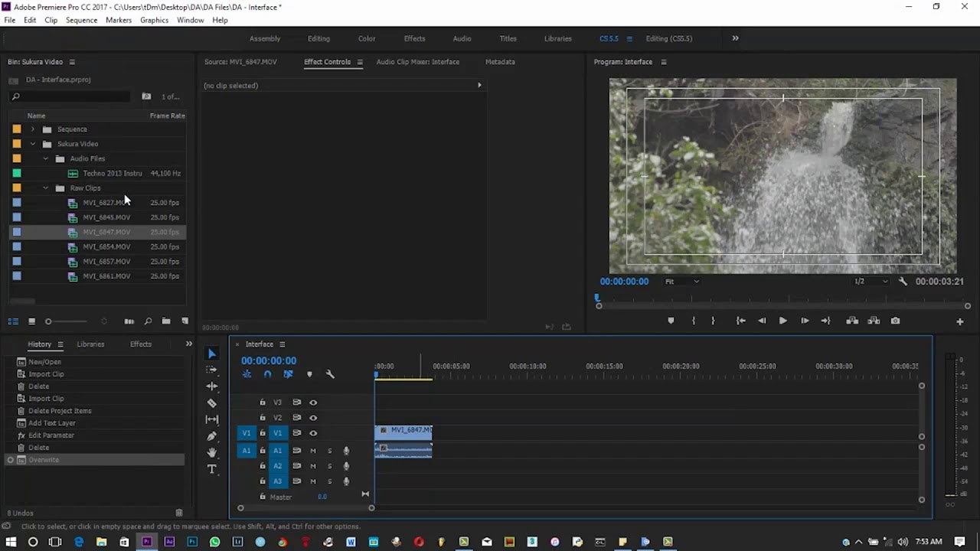Toggle V2 track output eye icon

click(313, 418)
